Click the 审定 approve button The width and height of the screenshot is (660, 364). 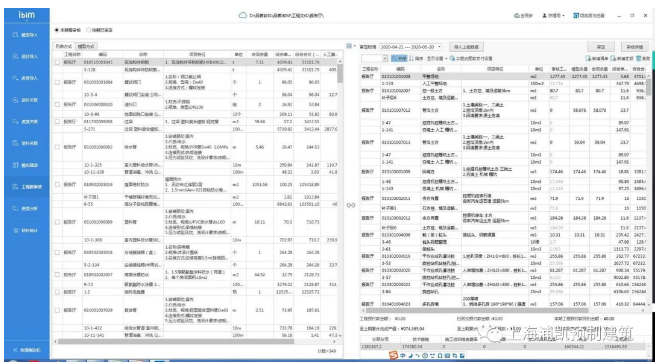[x=601, y=47]
